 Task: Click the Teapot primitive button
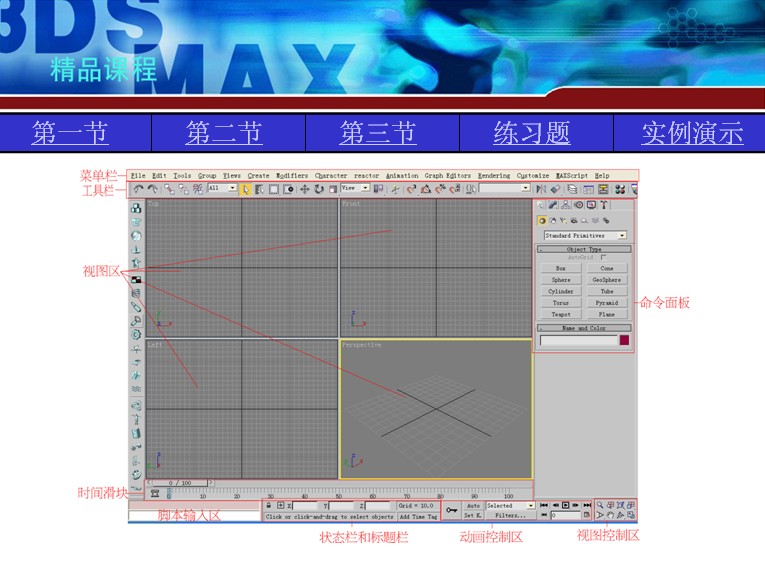pos(561,315)
